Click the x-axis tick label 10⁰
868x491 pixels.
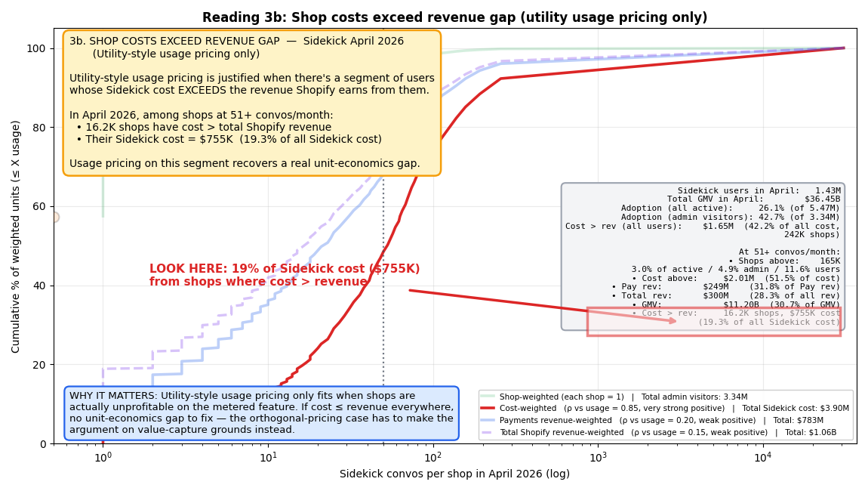(103, 457)
